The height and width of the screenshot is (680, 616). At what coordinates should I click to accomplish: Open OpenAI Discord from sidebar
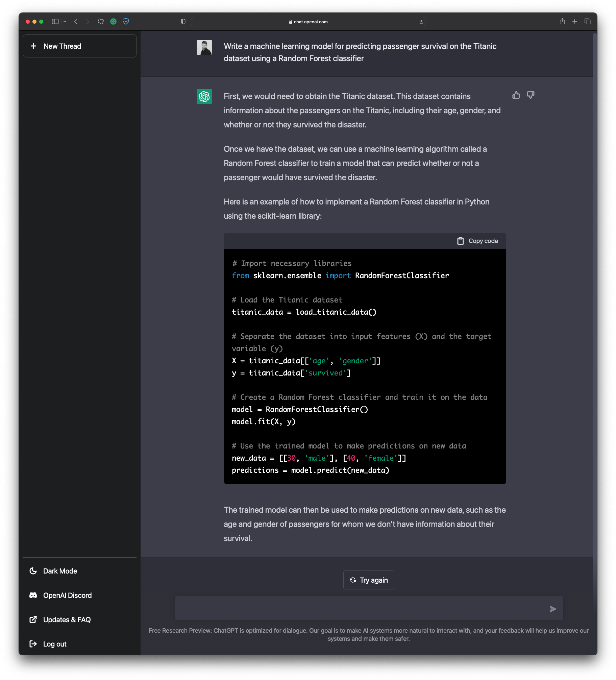(x=67, y=595)
